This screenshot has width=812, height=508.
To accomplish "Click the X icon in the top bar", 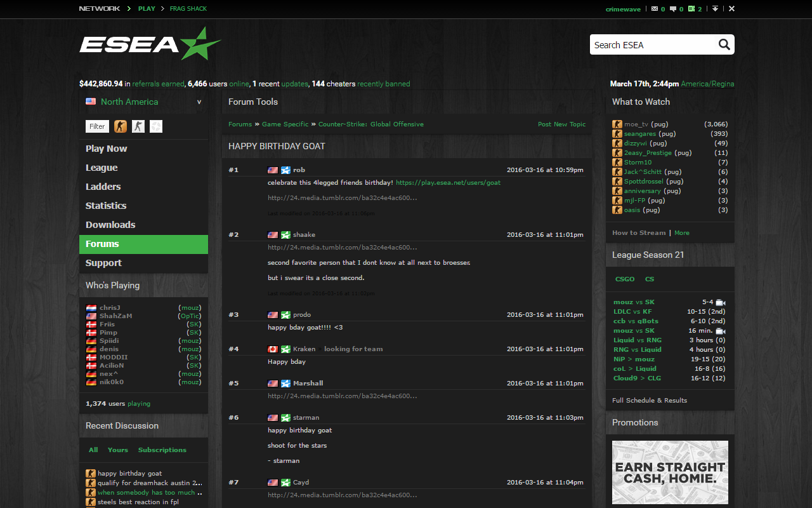I will click(x=732, y=9).
